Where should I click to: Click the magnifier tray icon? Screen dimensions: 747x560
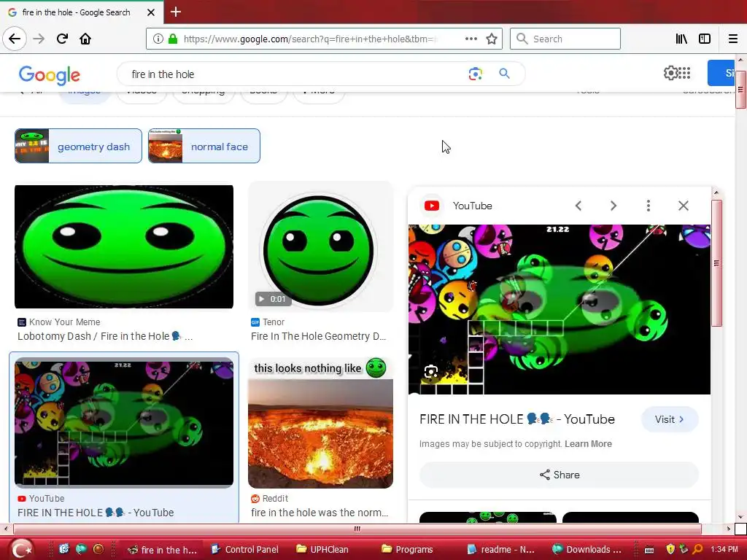pyautogui.click(x=697, y=549)
